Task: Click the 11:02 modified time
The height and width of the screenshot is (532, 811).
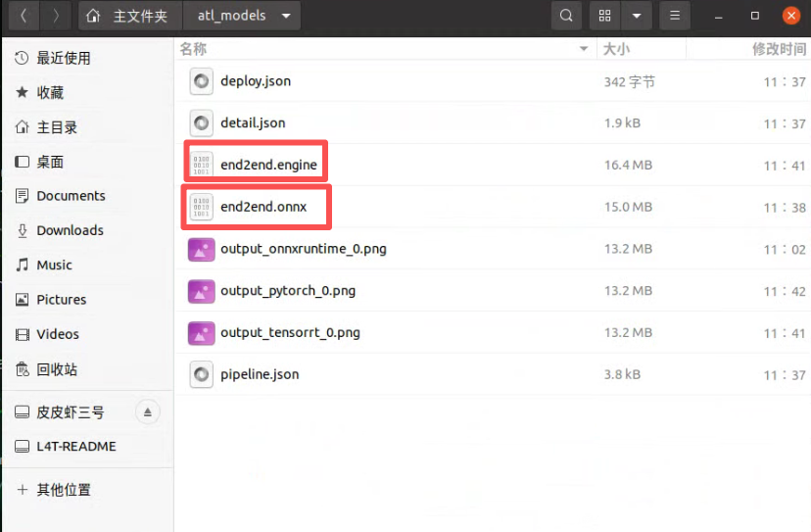Action: [x=785, y=250]
